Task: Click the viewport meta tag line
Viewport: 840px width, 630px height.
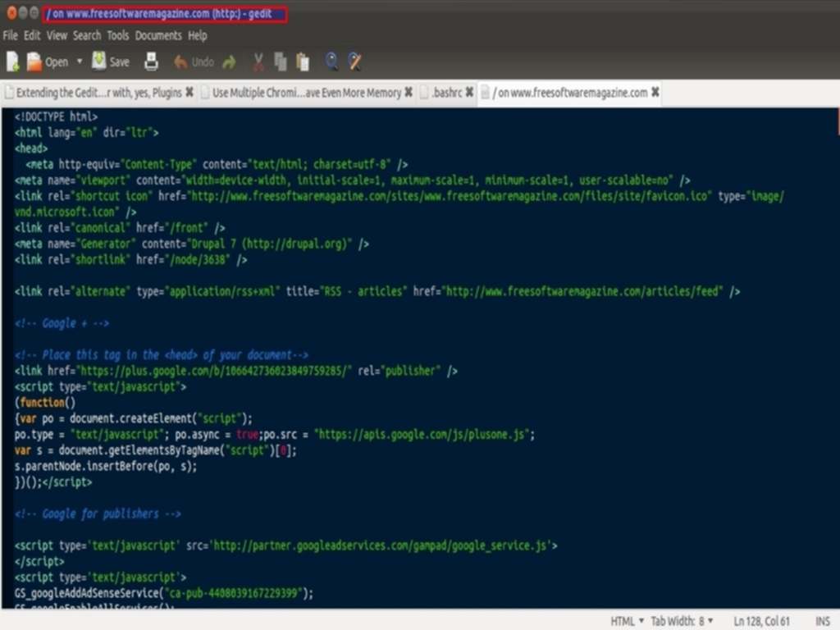Action: [352, 180]
